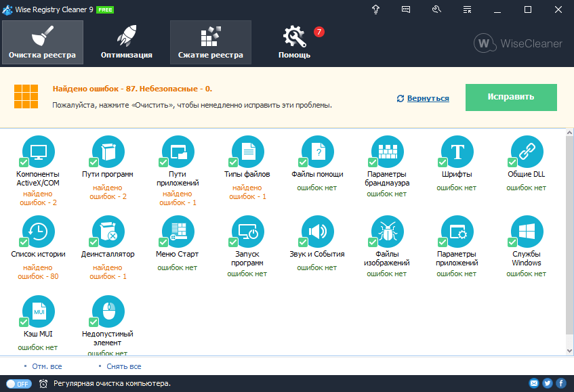Select the Шрифты letter T icon
The width and height of the screenshot is (574, 392).
[457, 152]
